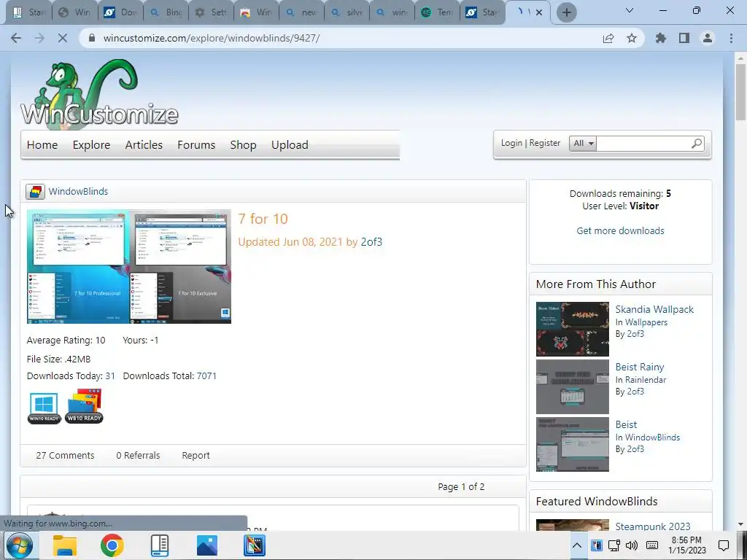Image resolution: width=747 pixels, height=560 pixels.
Task: Click the WB10 READY badge
Action: (x=85, y=405)
